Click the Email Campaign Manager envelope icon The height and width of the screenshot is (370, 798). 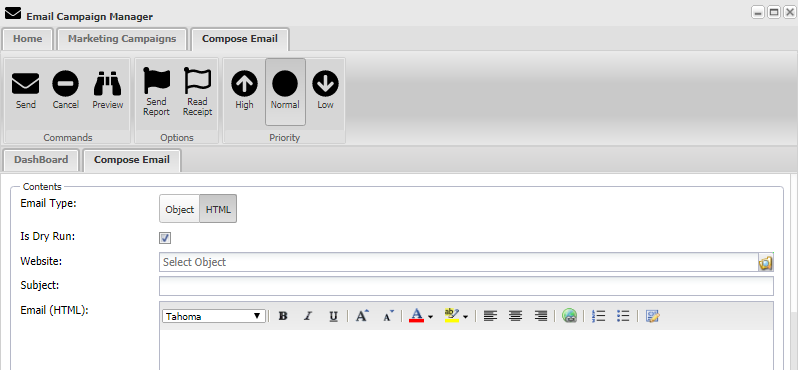pyautogui.click(x=13, y=13)
